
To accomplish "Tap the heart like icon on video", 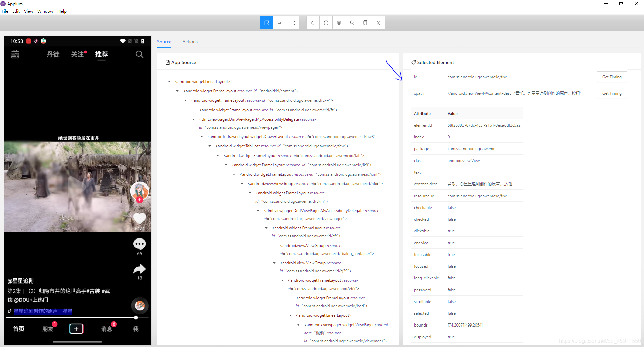I will (x=139, y=218).
